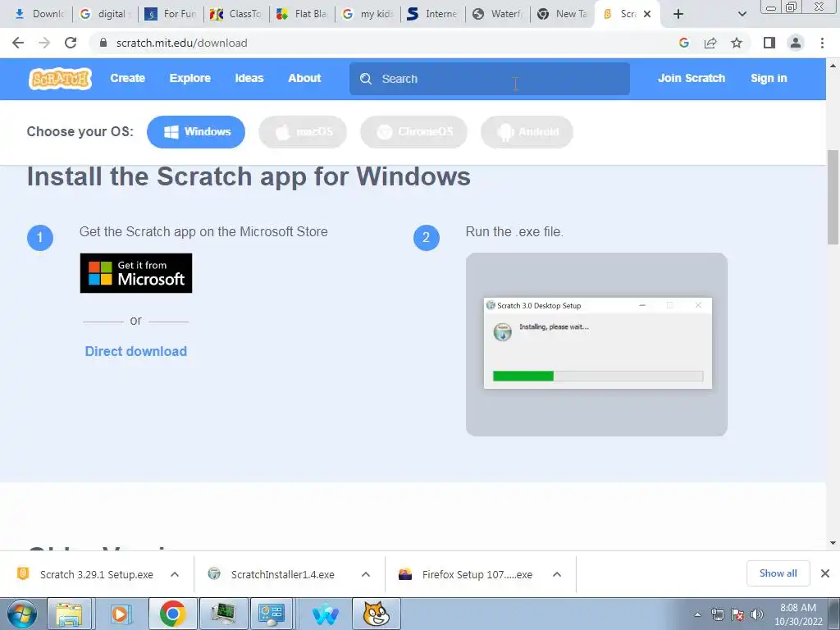The image size is (840, 630).
Task: Show hidden system tray icons
Action: [697, 614]
